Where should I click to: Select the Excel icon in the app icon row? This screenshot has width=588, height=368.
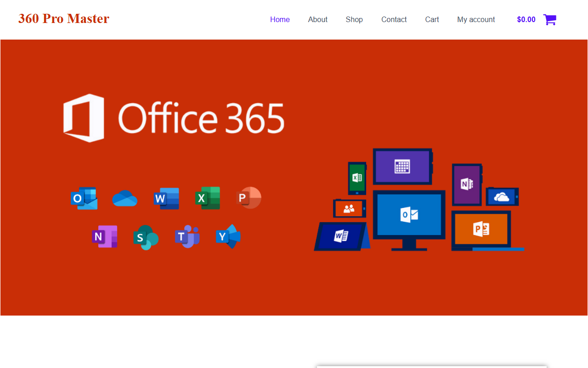click(x=208, y=198)
